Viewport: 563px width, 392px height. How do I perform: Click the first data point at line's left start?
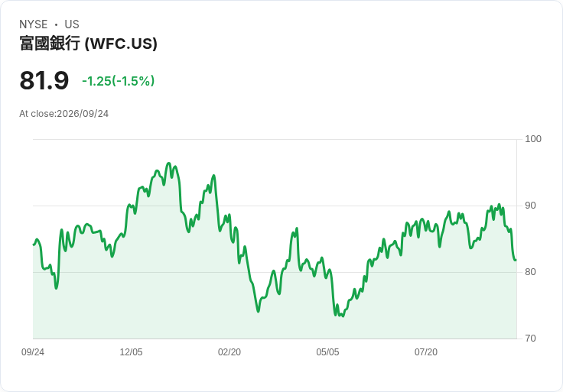[34, 245]
